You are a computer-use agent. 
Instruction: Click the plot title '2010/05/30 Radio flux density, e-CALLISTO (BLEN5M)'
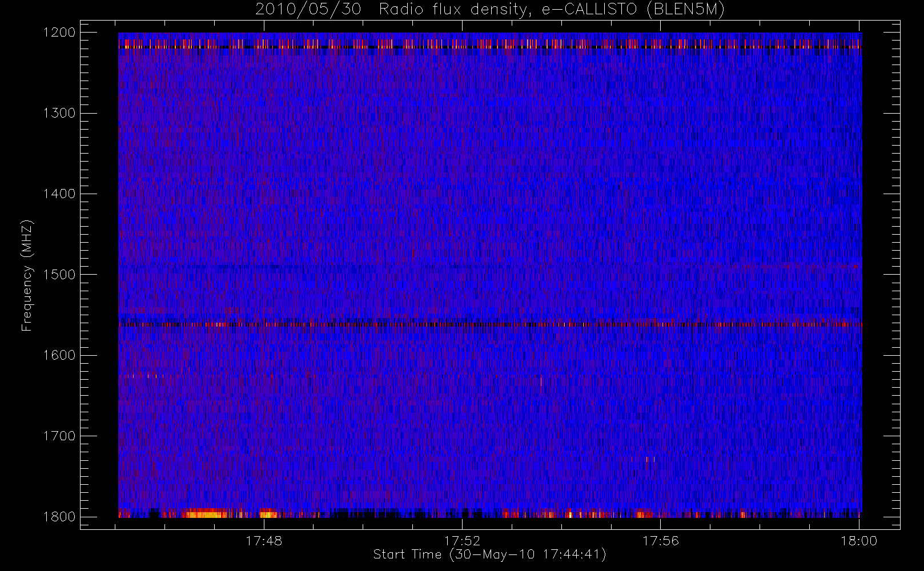(x=490, y=10)
